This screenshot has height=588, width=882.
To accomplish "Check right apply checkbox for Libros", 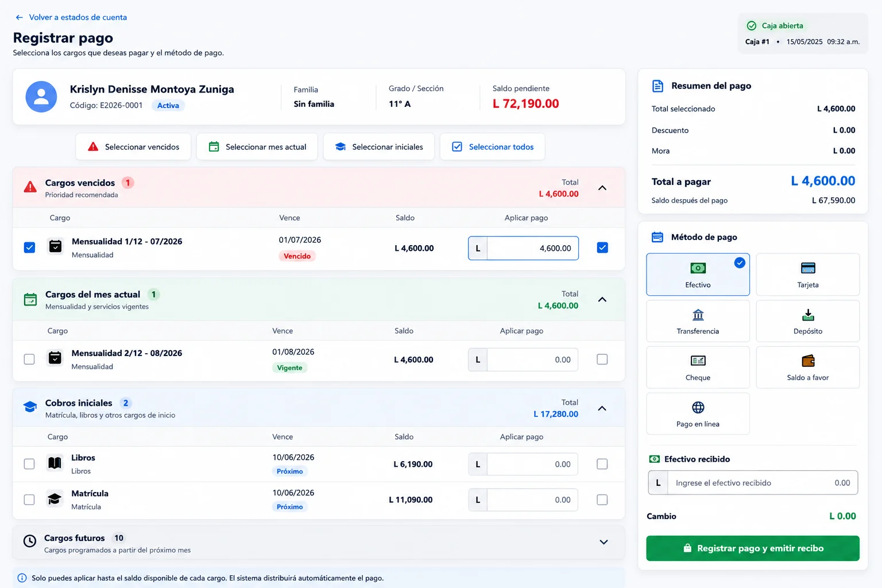I will pyautogui.click(x=602, y=463).
